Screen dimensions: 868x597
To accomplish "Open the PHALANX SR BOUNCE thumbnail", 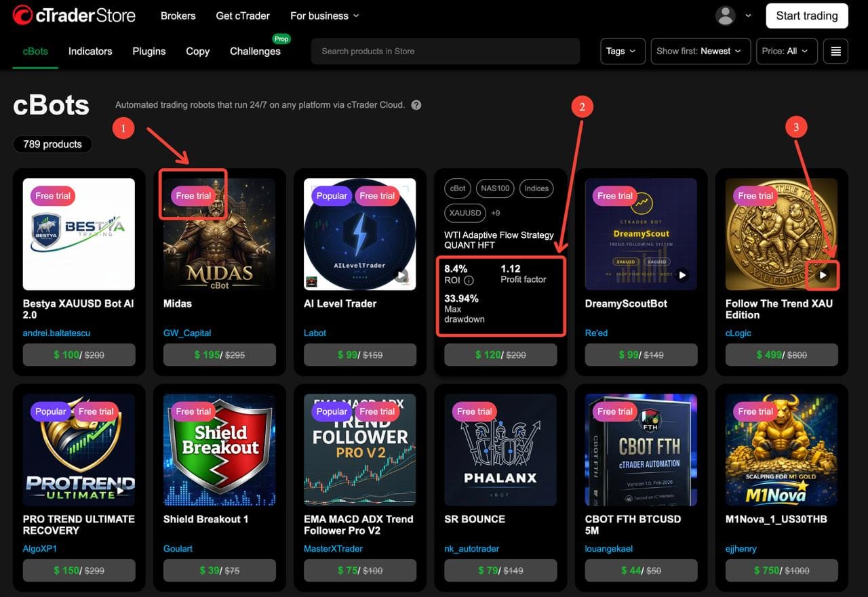I will 500,450.
